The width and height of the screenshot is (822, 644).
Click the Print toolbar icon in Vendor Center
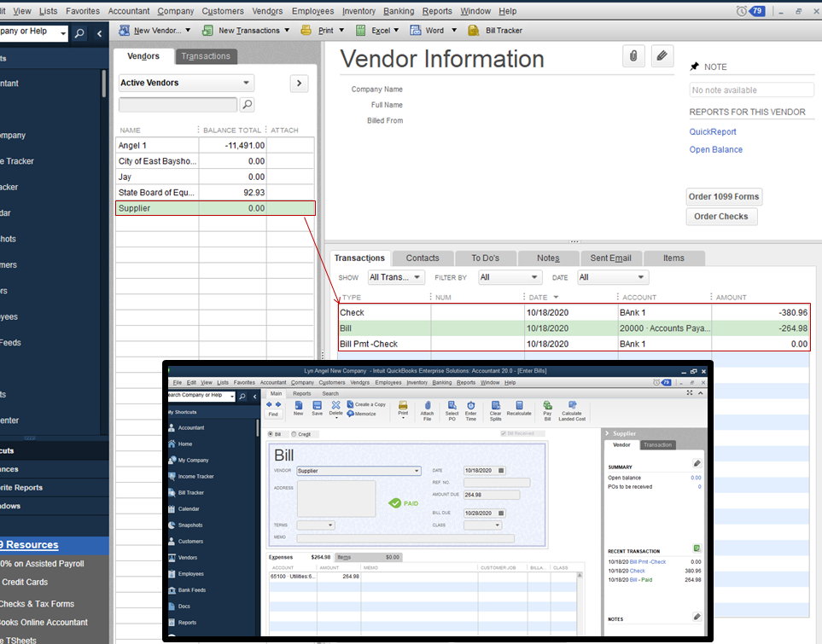(306, 31)
